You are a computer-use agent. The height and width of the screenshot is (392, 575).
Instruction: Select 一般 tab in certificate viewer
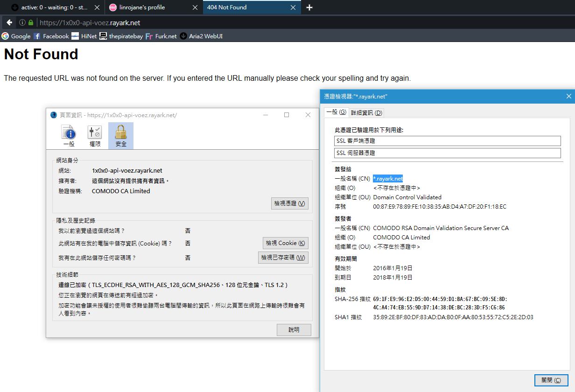336,112
